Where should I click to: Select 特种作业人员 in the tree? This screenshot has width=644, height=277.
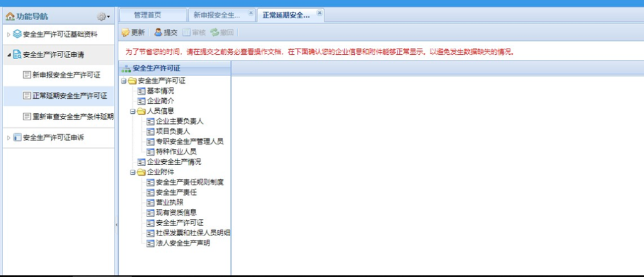tap(176, 152)
